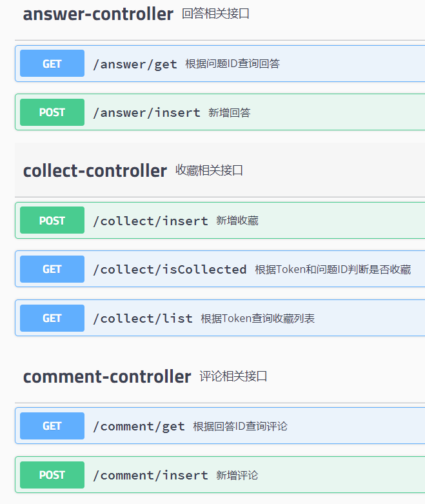Click the 回答相关接口 description text
This screenshot has width=425, height=504.
point(215,14)
